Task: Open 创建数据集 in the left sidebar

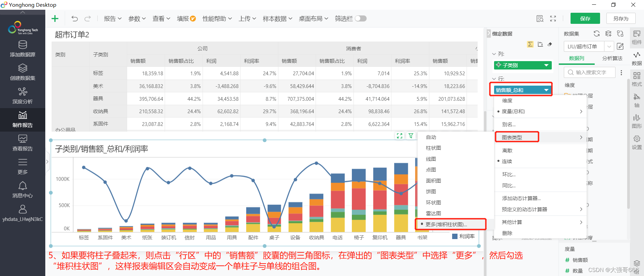Action: pyautogui.click(x=22, y=72)
